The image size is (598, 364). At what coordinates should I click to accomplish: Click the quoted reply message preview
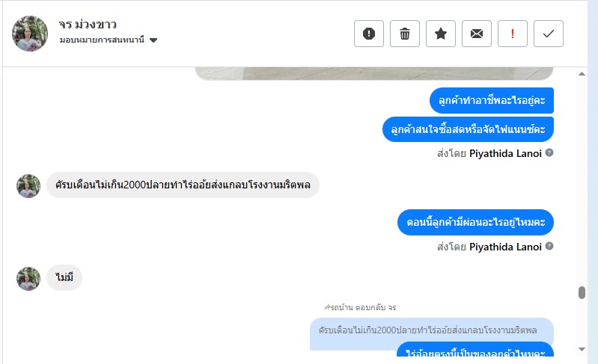point(427,330)
